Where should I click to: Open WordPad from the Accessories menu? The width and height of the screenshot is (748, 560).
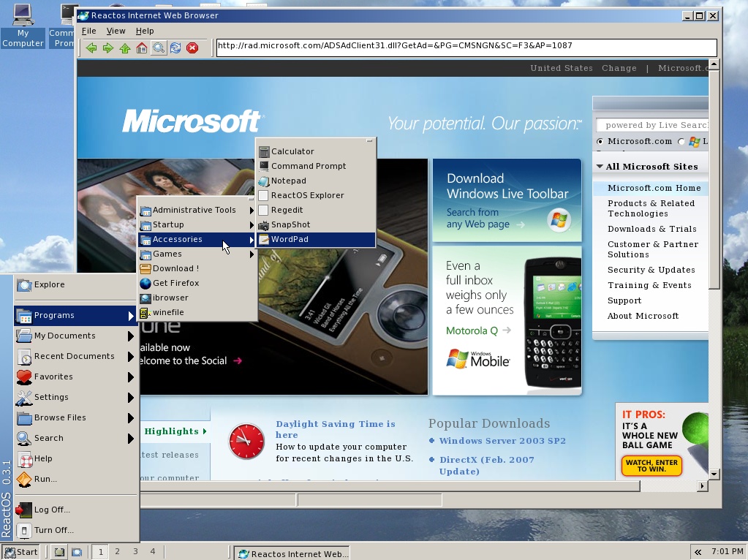coord(316,240)
